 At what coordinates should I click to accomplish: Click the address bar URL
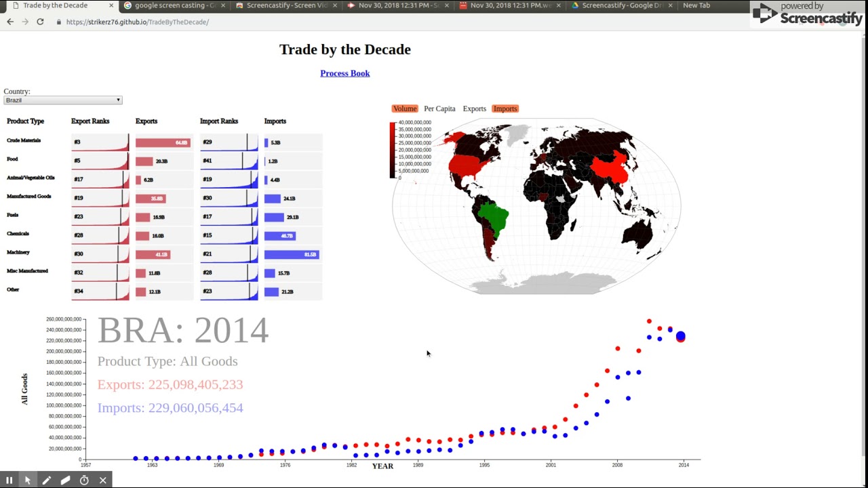(x=138, y=22)
